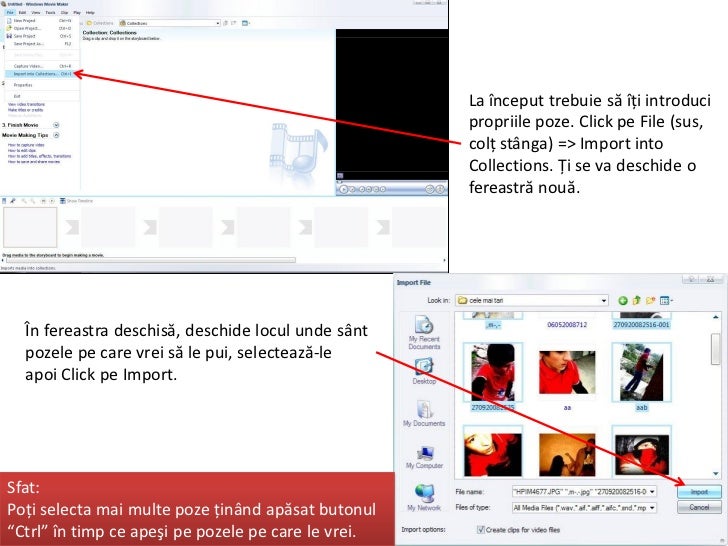Open How to edit clips link

(x=22, y=150)
